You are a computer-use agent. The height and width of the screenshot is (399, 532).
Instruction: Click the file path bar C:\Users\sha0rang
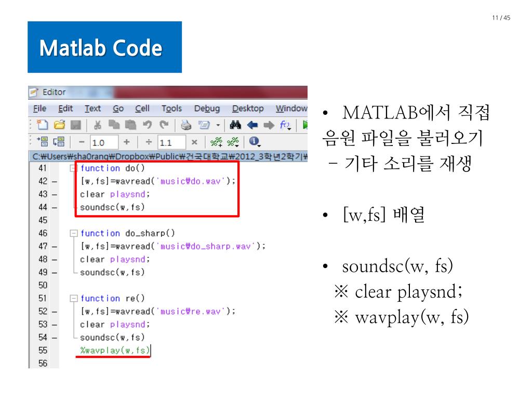[x=168, y=156]
